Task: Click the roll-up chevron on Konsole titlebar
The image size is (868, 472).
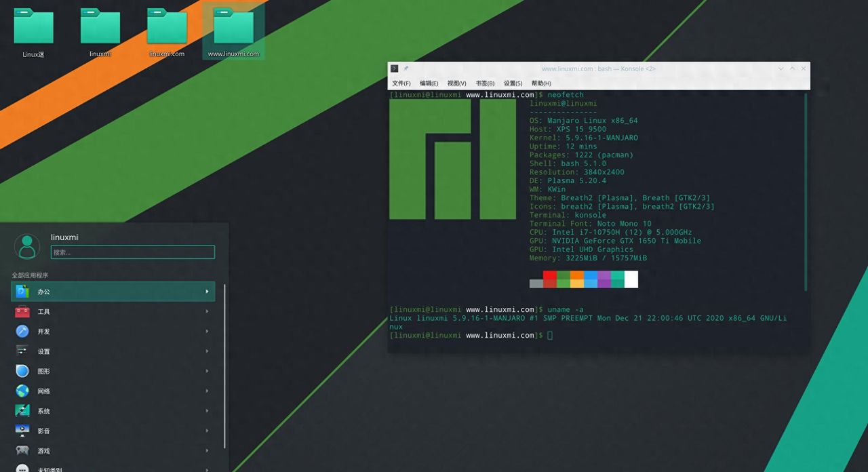Action: (x=781, y=68)
